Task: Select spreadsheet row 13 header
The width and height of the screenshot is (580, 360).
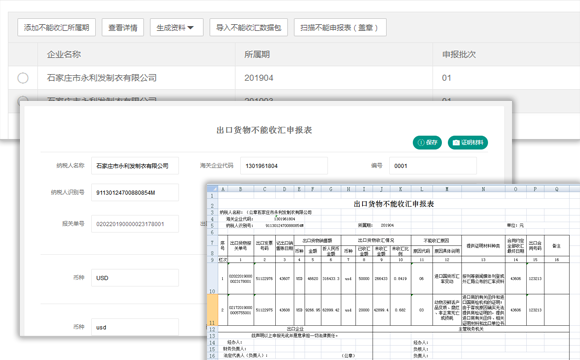Action: click(x=212, y=336)
